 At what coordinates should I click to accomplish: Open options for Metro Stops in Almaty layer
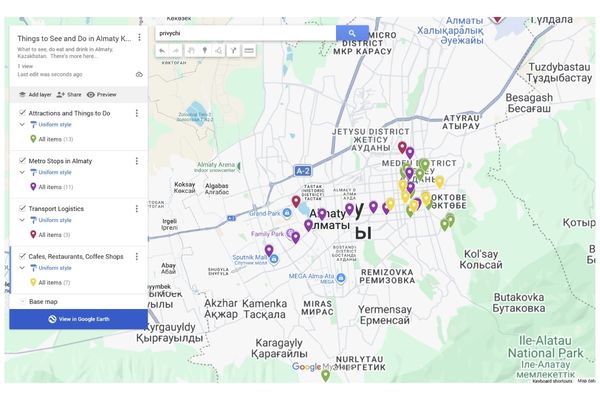coord(137,161)
